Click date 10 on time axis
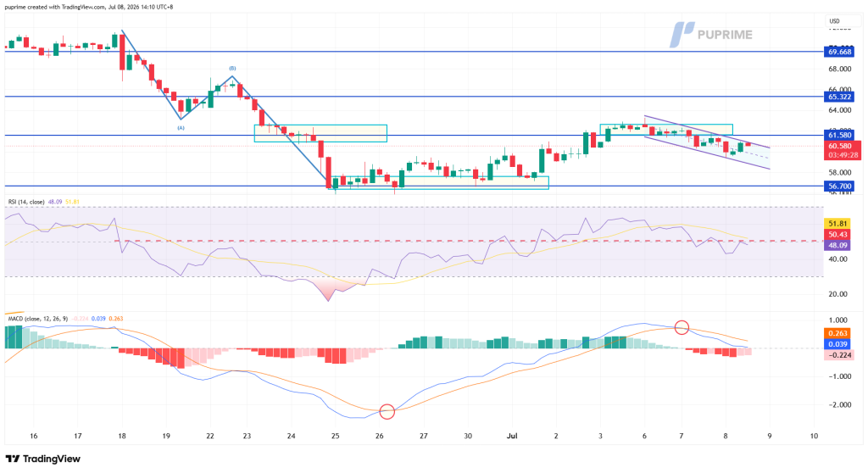Viewport: 868px width, 473px height. (x=814, y=437)
